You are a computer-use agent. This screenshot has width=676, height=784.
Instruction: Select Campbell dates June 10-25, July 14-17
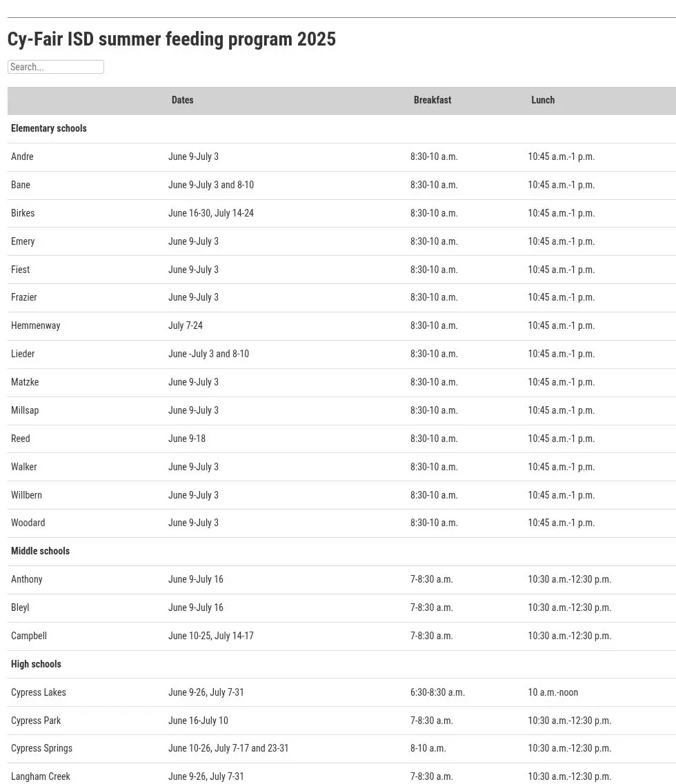tap(210, 636)
